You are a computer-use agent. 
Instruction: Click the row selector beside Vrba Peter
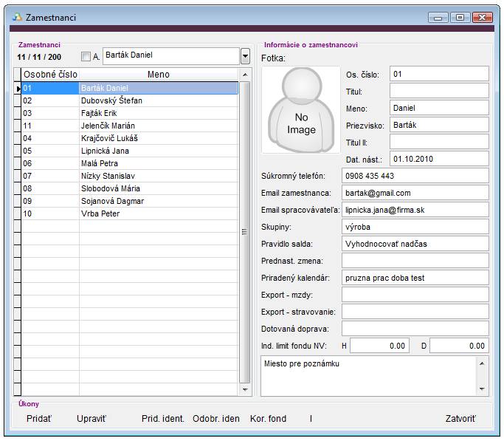18,213
